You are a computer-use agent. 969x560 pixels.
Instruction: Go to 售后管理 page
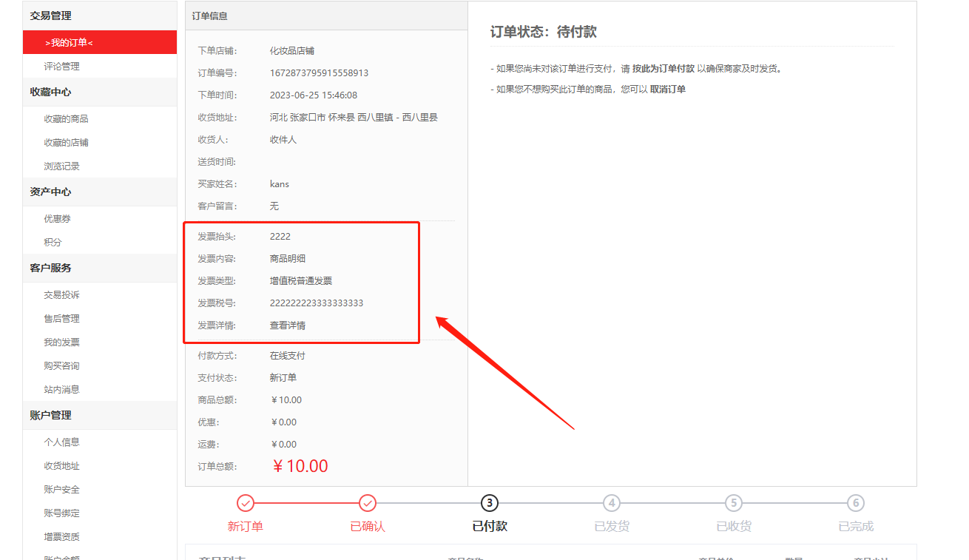61,319
